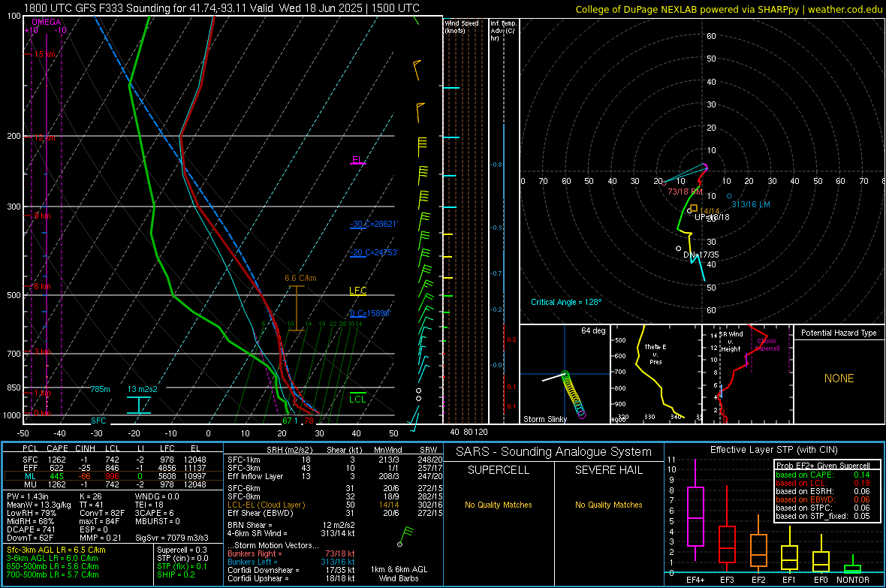Click the 15 km height marker
Screen dimensions: 886x588
click(x=44, y=54)
